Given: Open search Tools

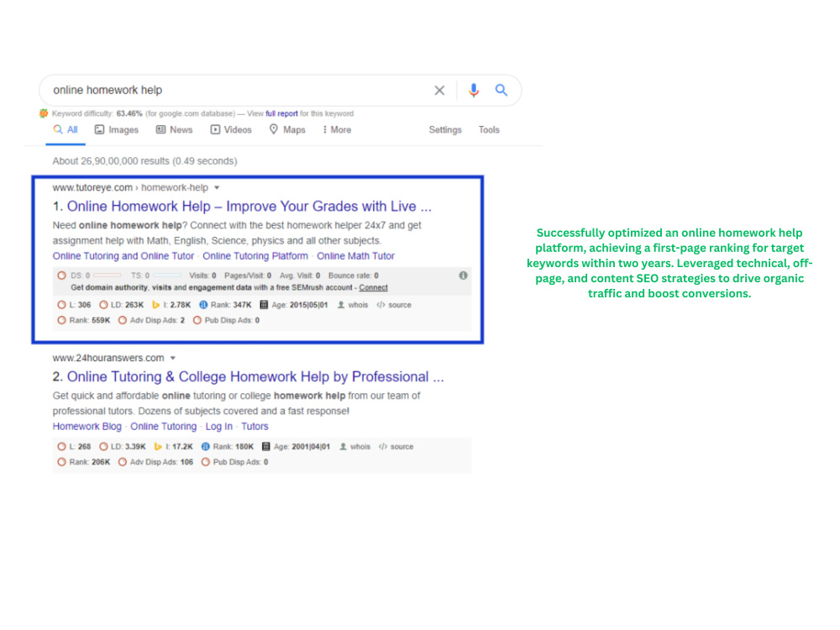Looking at the screenshot, I should pos(489,129).
